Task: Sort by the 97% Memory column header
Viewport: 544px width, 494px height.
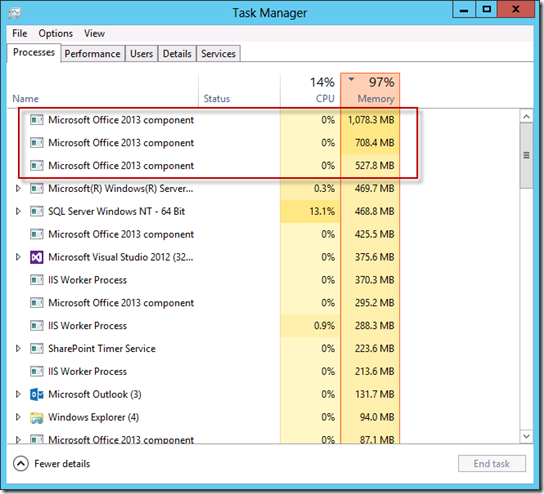Action: tap(370, 90)
